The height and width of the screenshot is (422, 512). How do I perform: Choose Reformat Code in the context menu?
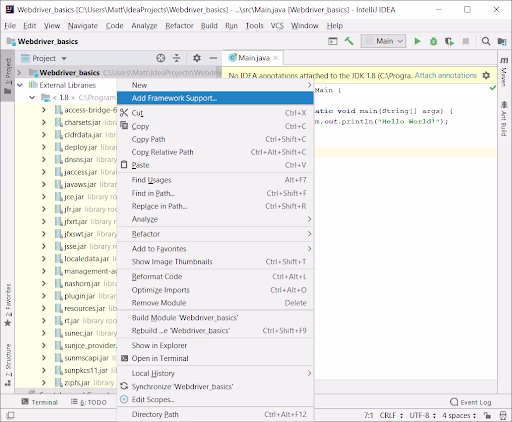point(215,276)
